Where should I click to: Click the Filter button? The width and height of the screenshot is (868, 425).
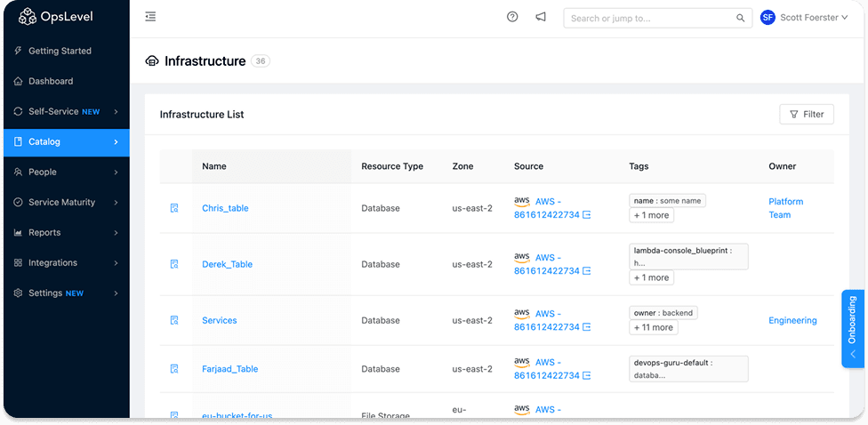[x=806, y=114]
